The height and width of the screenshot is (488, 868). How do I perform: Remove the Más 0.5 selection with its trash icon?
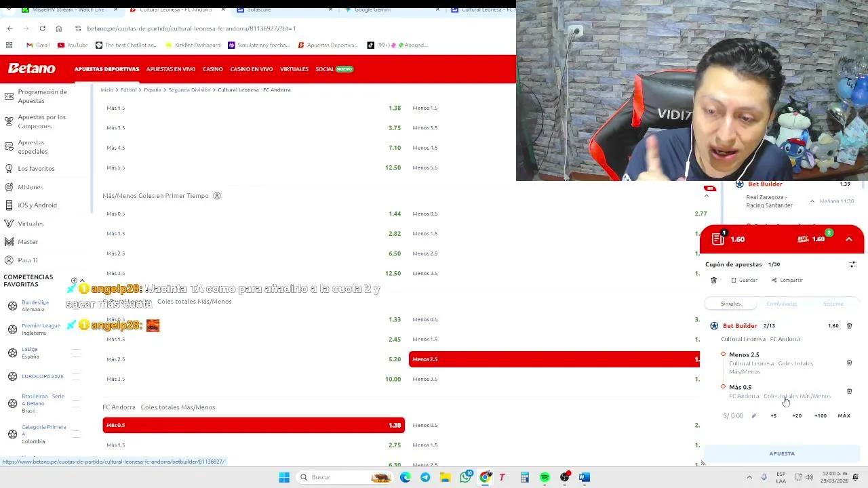coord(849,391)
